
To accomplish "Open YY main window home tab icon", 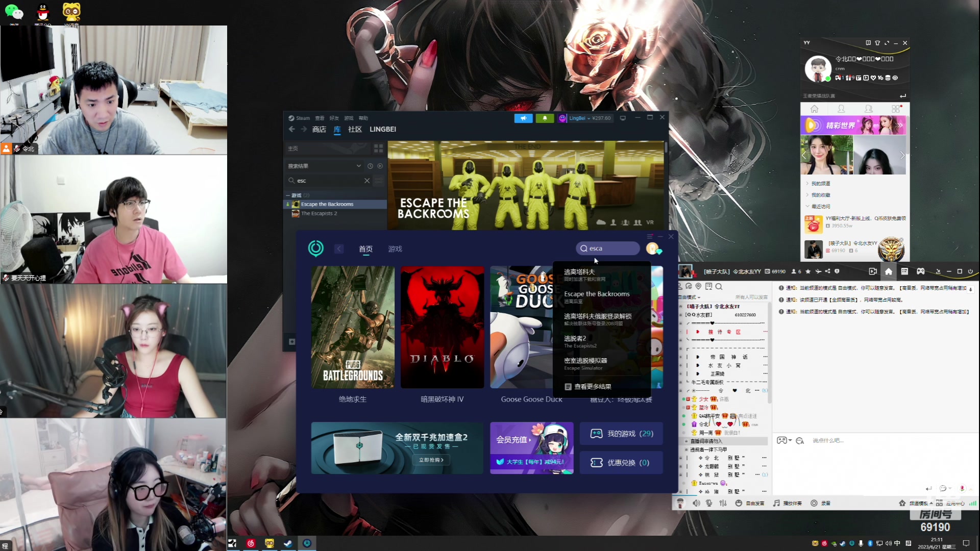I will [814, 109].
